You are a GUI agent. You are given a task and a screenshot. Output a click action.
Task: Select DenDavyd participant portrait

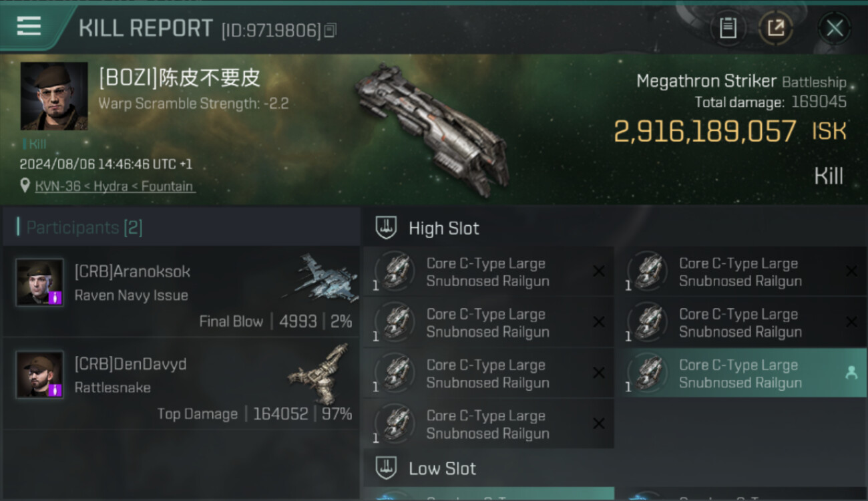pyautogui.click(x=40, y=374)
